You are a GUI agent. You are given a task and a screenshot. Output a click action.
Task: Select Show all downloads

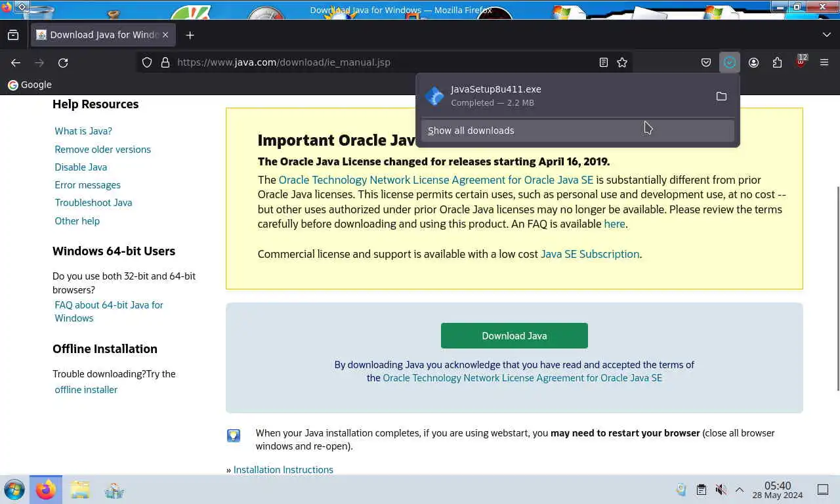(x=577, y=131)
